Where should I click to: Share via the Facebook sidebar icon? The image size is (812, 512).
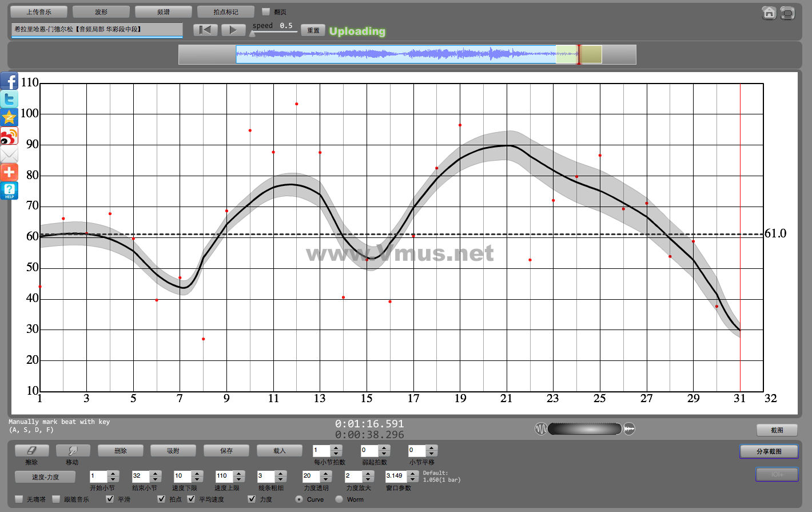[x=9, y=81]
